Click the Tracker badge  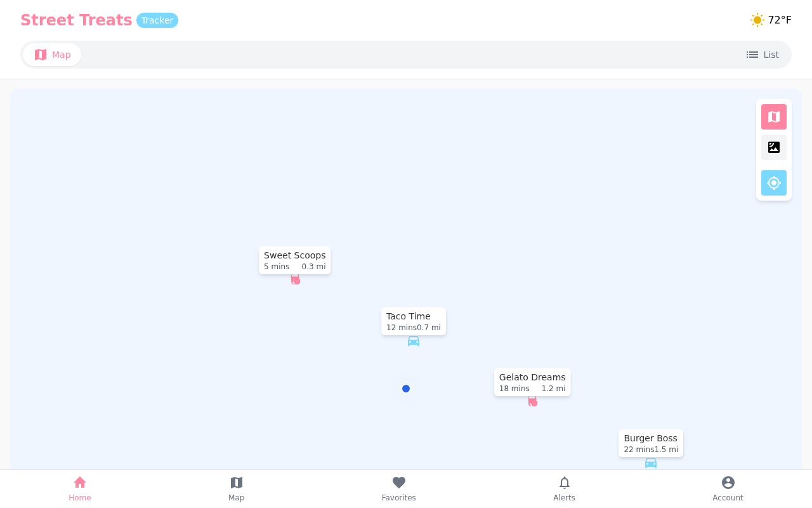[x=157, y=20]
